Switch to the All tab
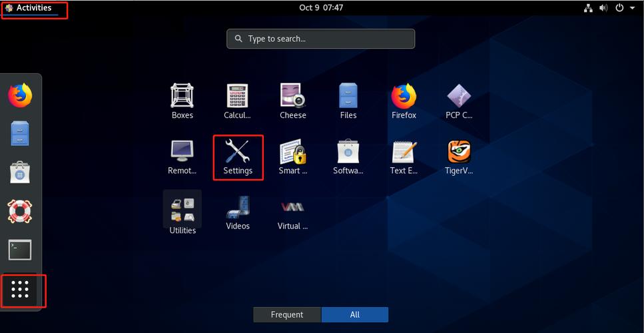 coord(355,314)
